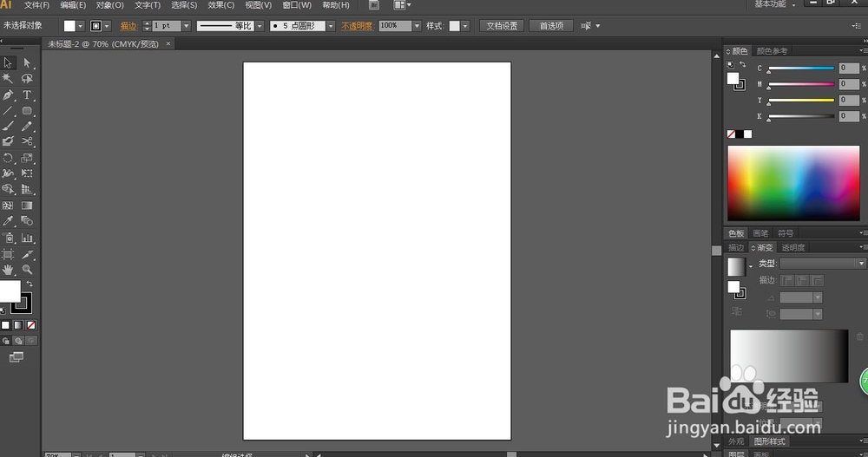
Task: Select the Selection tool (black arrow)
Action: coord(8,63)
